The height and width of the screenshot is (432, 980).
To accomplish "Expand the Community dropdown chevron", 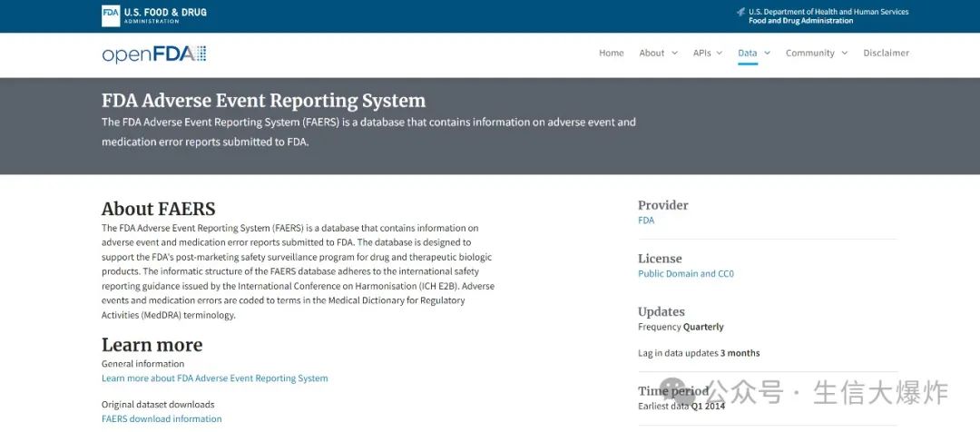I will 845,54.
